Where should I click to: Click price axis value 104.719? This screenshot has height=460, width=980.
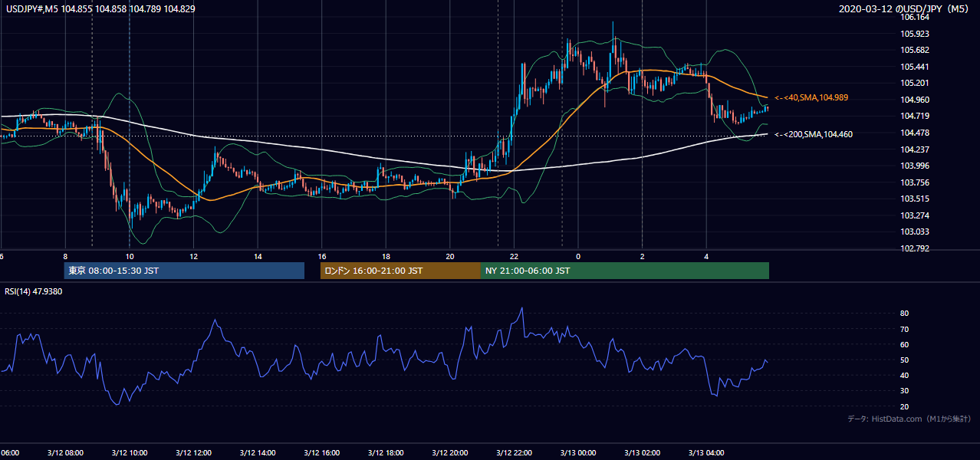[x=916, y=116]
